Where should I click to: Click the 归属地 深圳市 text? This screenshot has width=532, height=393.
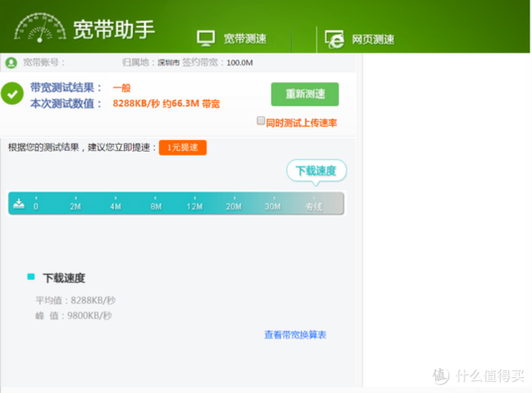tap(150, 62)
